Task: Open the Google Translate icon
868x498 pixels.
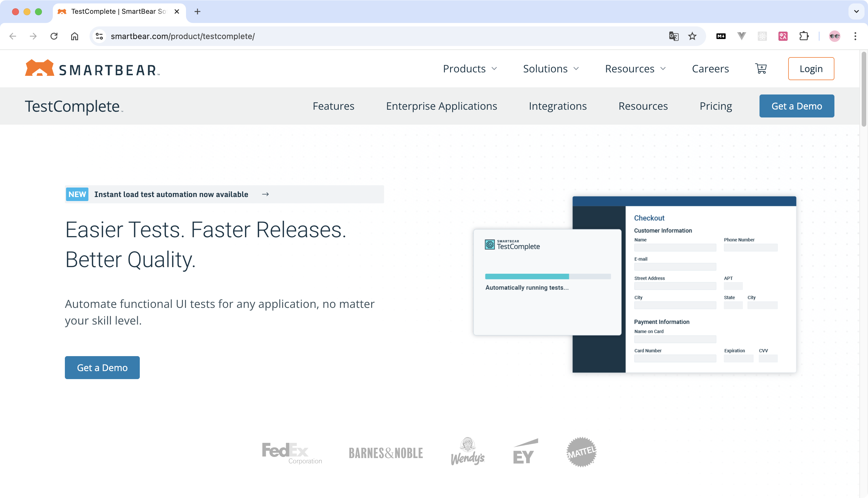Action: 674,36
